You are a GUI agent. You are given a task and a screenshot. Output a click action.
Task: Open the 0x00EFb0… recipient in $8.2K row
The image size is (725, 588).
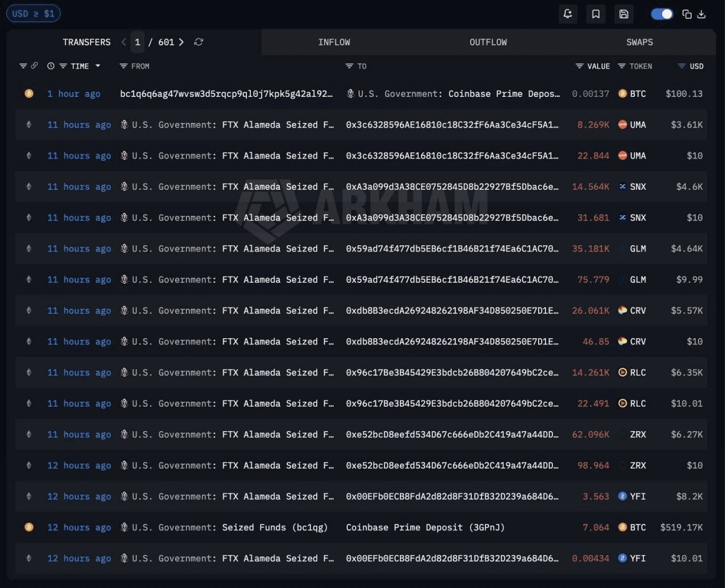[453, 496]
